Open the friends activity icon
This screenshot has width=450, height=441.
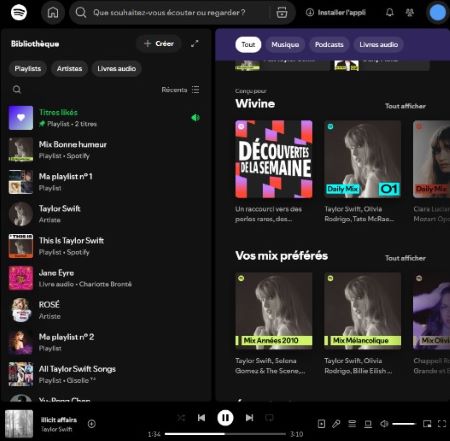pos(410,13)
